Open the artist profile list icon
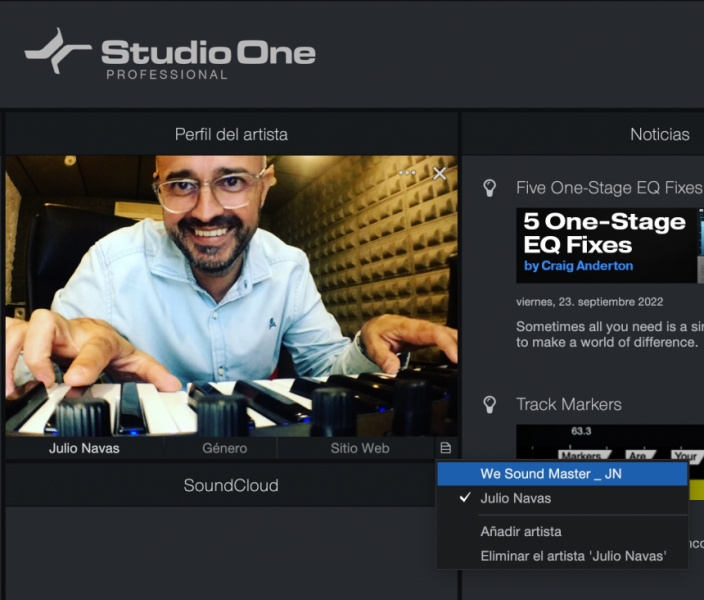 [445, 448]
